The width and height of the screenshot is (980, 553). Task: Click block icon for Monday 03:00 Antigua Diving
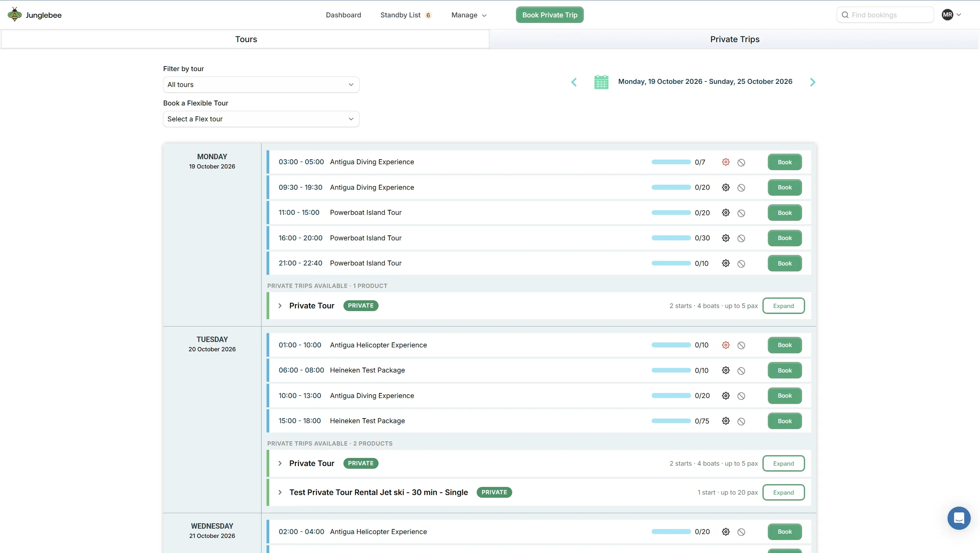click(741, 163)
